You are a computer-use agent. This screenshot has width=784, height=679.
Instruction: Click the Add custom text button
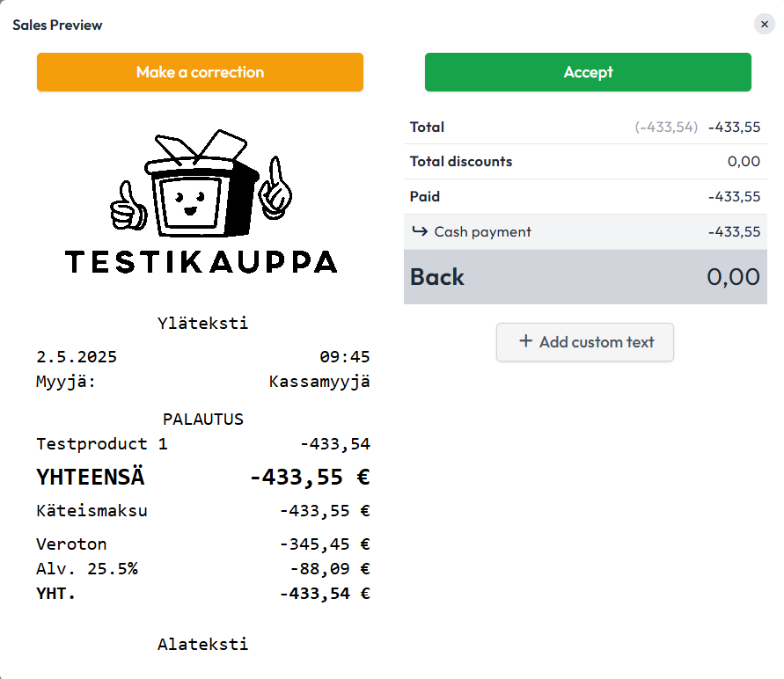point(585,342)
